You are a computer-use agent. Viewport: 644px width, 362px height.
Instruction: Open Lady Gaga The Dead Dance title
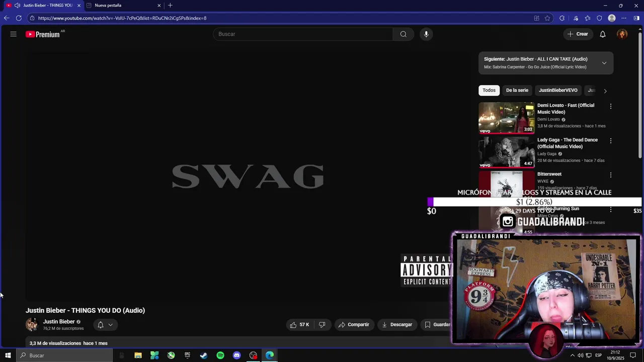(568, 143)
